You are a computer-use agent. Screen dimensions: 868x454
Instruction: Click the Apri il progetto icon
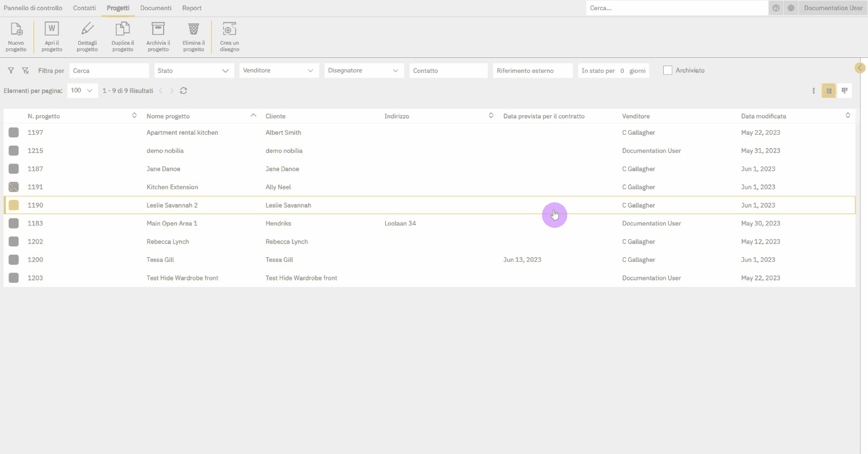tap(51, 36)
